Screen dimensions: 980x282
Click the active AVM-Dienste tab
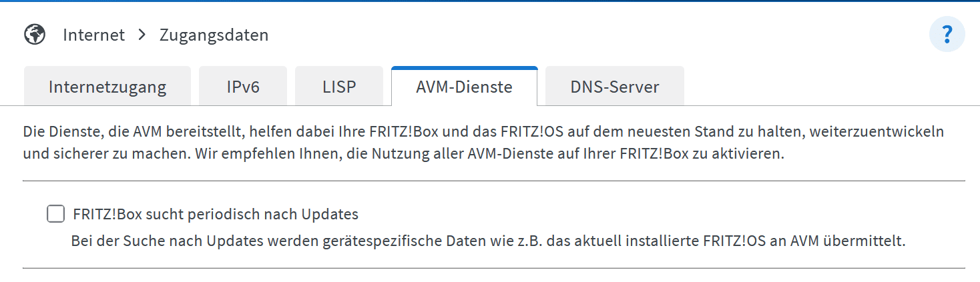pos(464,87)
